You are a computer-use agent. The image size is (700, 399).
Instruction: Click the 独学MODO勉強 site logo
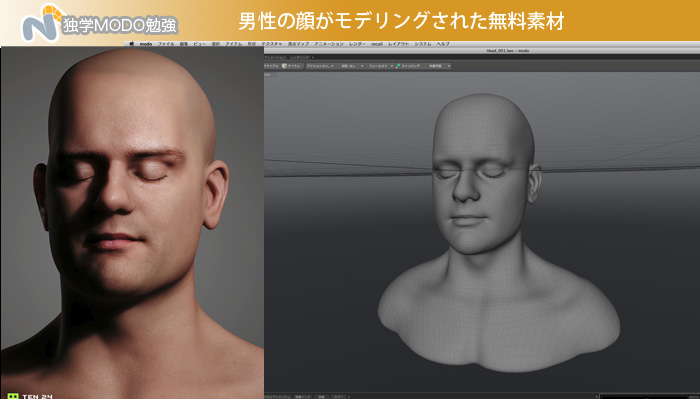(x=99, y=23)
